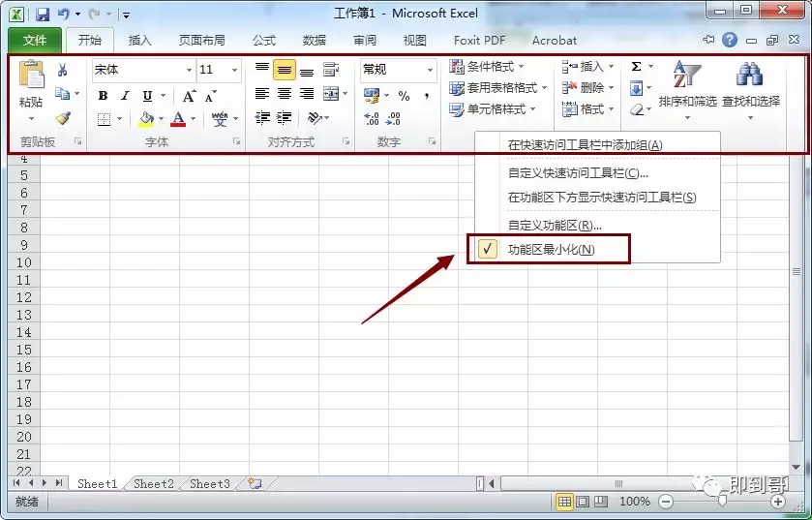Select the Sheet2 tab
Viewport: 812px width, 520px height.
(x=154, y=484)
